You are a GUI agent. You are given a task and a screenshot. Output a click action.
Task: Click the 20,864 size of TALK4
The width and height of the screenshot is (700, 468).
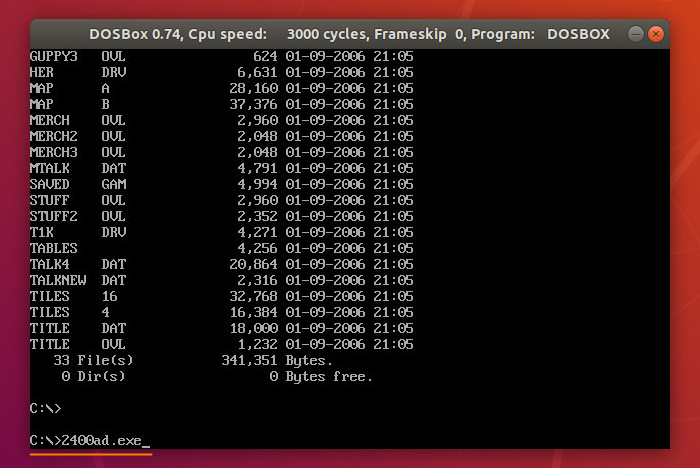253,264
